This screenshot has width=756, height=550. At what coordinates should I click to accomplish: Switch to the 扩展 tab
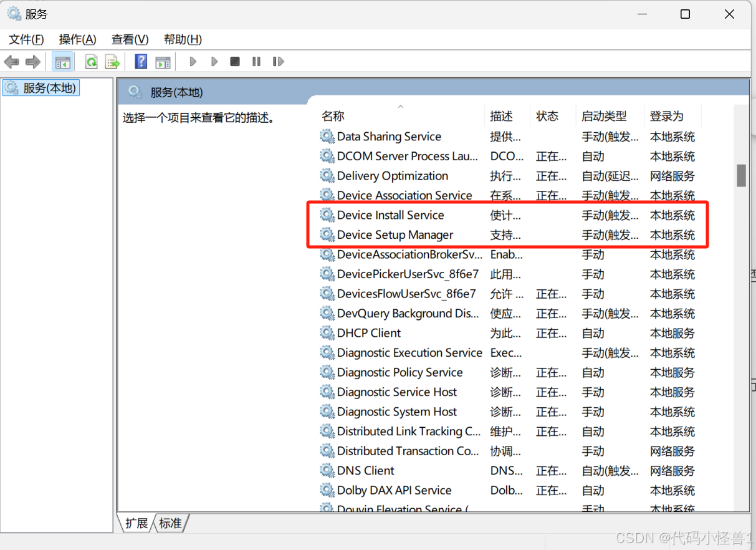(x=136, y=523)
